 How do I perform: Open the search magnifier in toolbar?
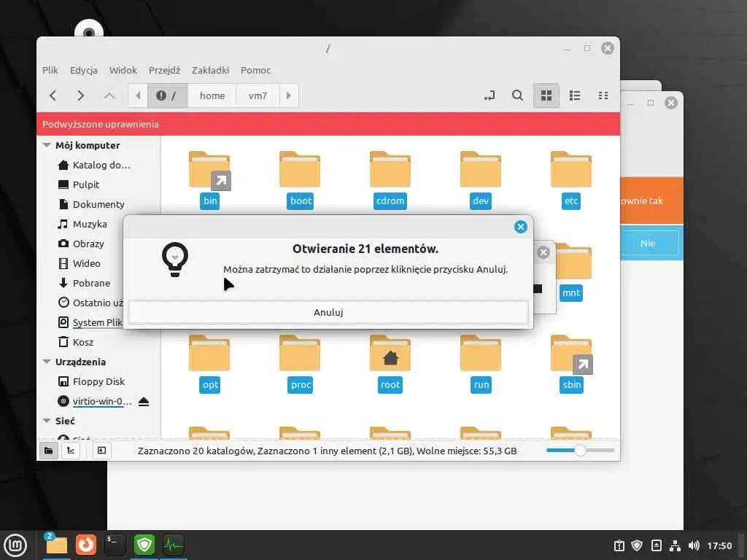[517, 96]
